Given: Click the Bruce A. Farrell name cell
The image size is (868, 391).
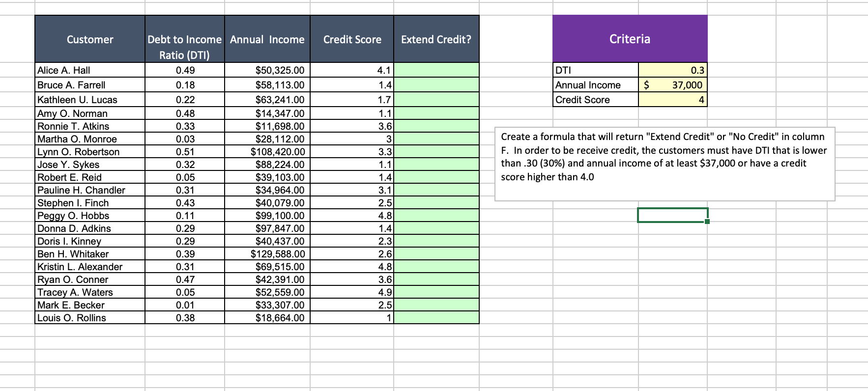Looking at the screenshot, I should click(90, 85).
